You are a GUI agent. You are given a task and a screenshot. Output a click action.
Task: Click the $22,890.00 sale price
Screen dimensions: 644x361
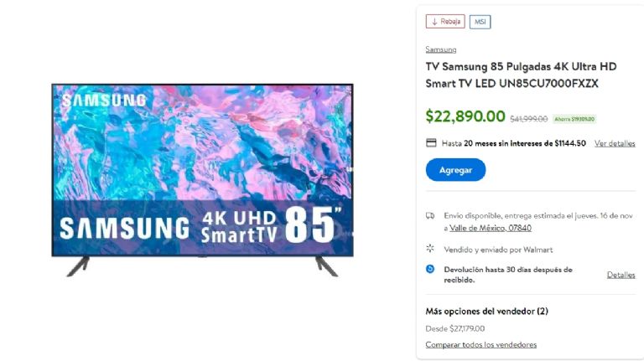tap(465, 116)
